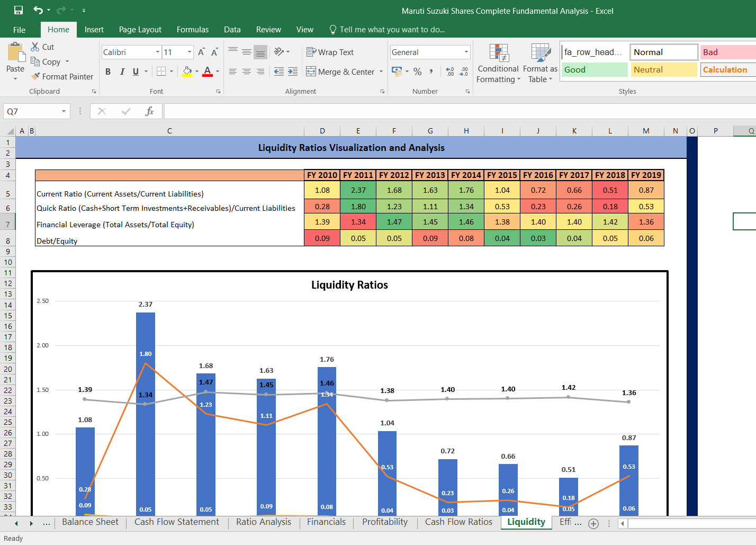Apply percent style

418,71
